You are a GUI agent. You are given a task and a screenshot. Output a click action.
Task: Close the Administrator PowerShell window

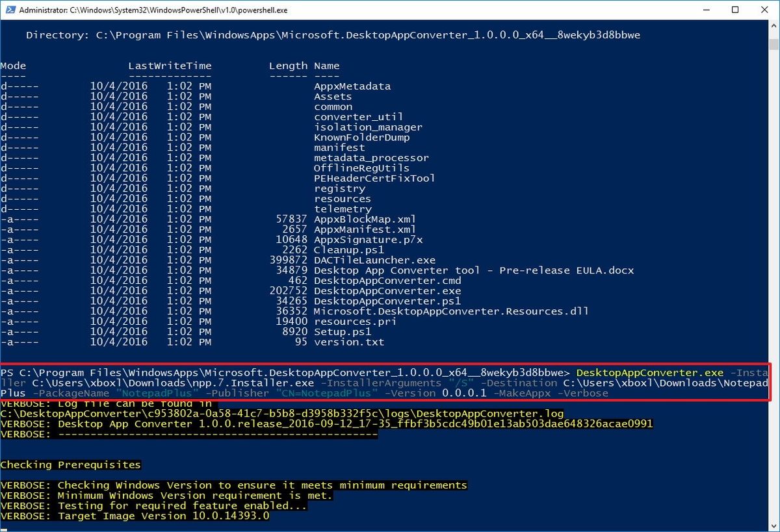[764, 10]
